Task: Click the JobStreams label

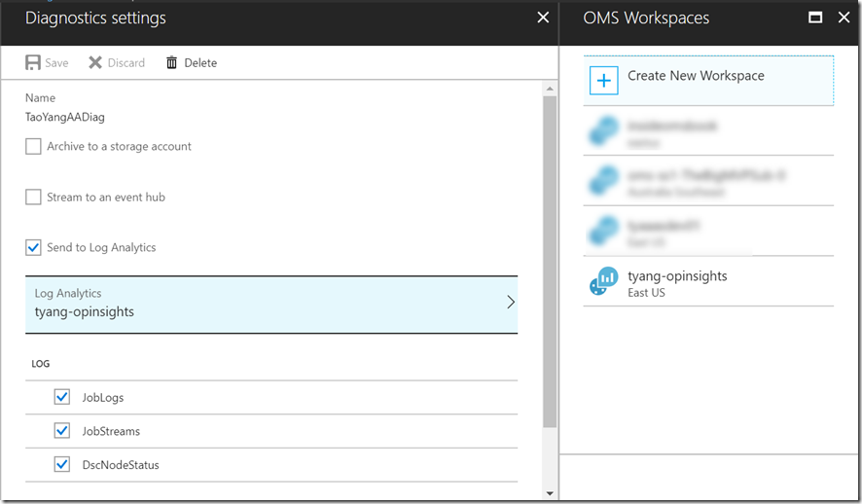Action: [111, 431]
